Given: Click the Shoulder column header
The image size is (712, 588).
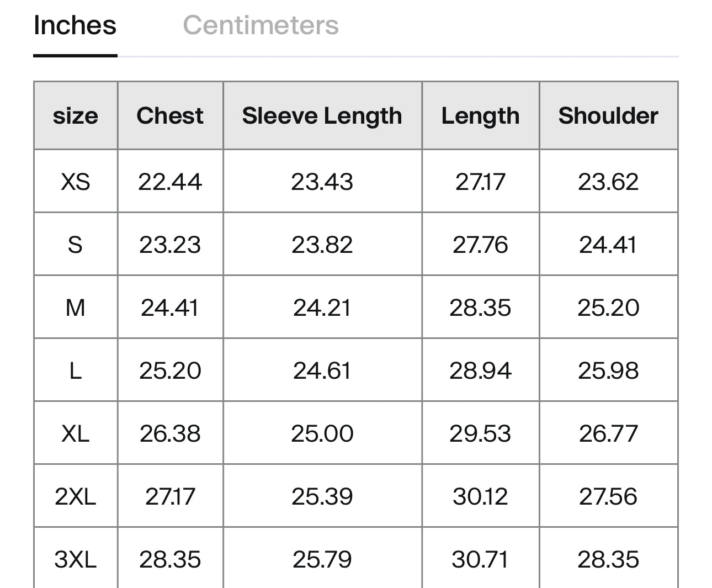Looking at the screenshot, I should (608, 116).
